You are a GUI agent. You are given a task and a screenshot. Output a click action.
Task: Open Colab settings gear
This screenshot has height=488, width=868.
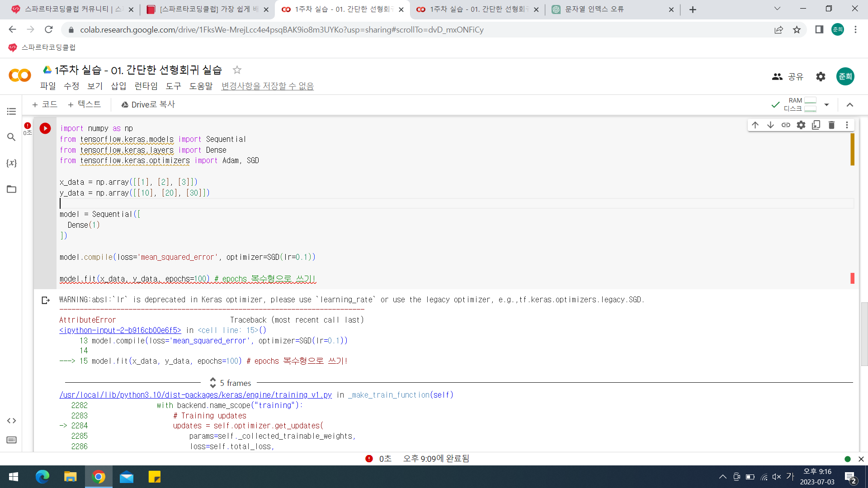click(x=821, y=77)
